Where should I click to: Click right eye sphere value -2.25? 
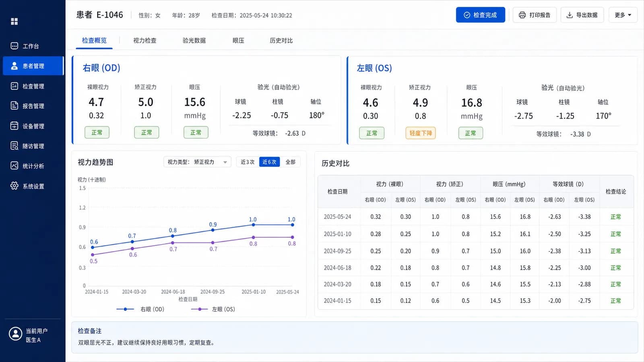(x=242, y=115)
